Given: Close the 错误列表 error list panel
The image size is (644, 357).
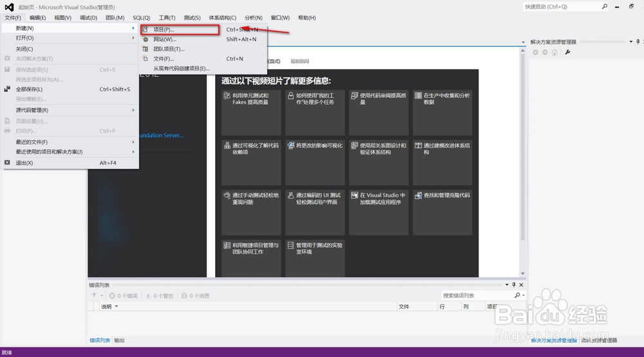Looking at the screenshot, I should pyautogui.click(x=521, y=285).
